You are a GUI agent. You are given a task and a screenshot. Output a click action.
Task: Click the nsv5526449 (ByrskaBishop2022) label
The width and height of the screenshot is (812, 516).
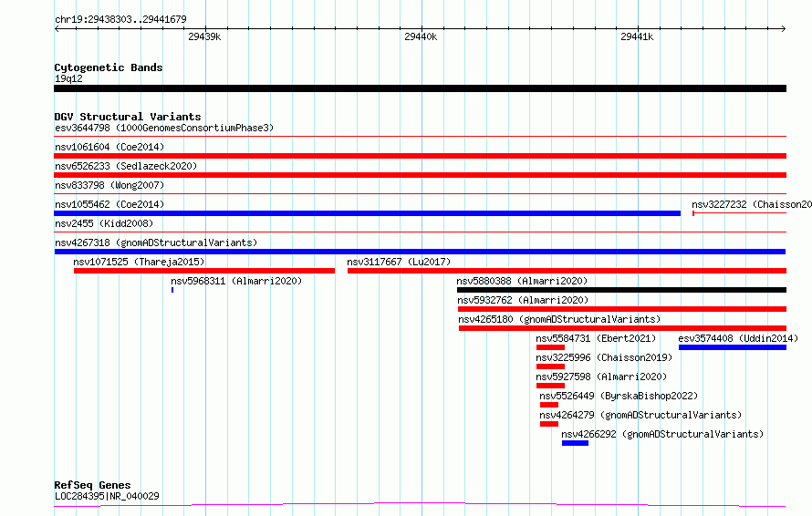[619, 396]
